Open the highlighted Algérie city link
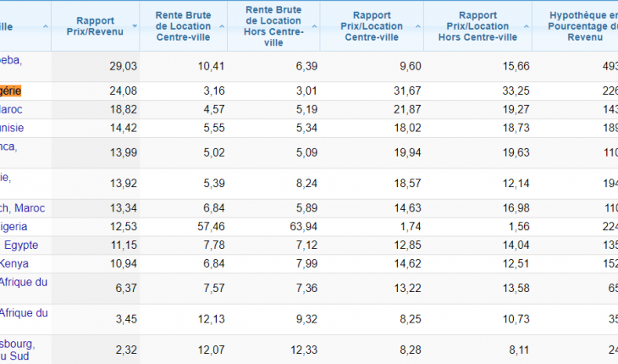The height and width of the screenshot is (364, 618). [x=11, y=91]
